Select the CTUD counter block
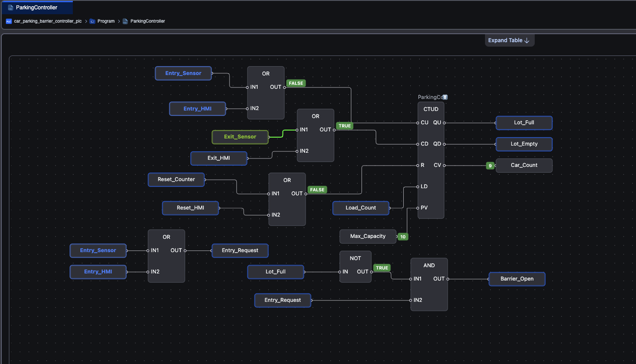636x364 pixels. coord(431,160)
